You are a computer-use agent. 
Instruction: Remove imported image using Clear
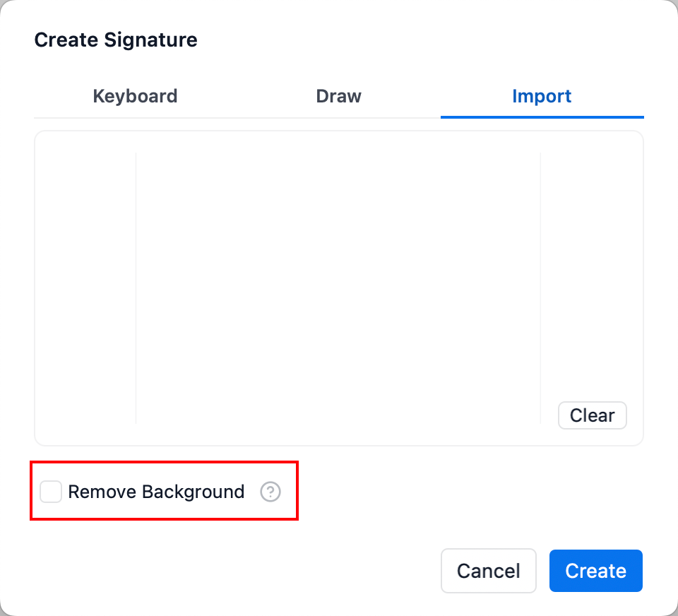[x=592, y=415]
